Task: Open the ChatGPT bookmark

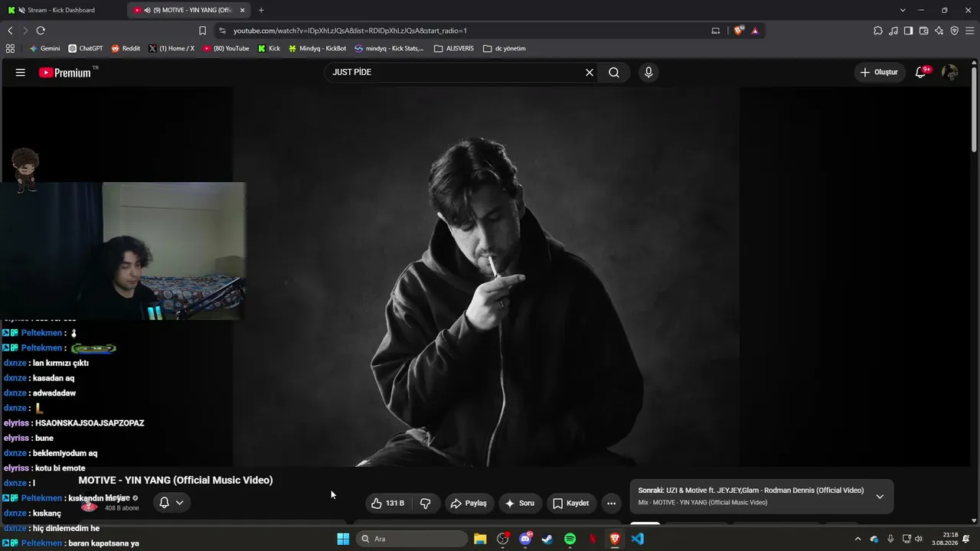Action: click(86, 48)
